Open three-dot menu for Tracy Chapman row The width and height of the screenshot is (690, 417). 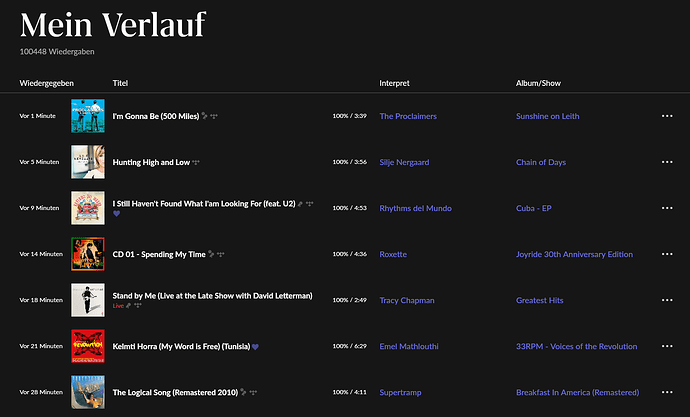coord(667,300)
